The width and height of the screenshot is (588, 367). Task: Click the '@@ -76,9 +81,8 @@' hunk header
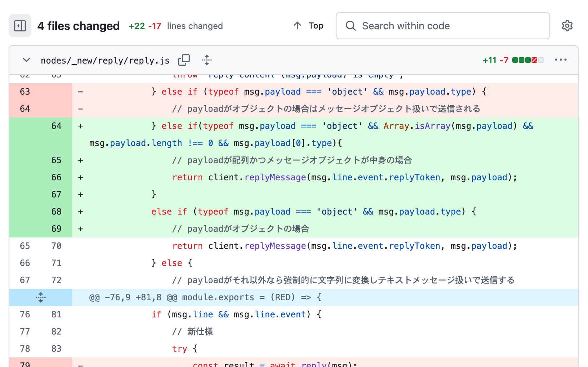coord(205,297)
